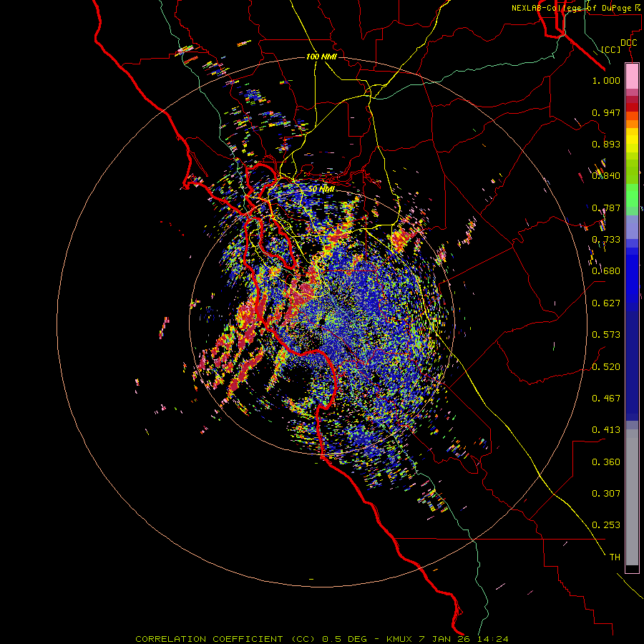Click the DCC label above the legend
Image resolution: width=644 pixels, height=644 pixels.
coord(628,43)
